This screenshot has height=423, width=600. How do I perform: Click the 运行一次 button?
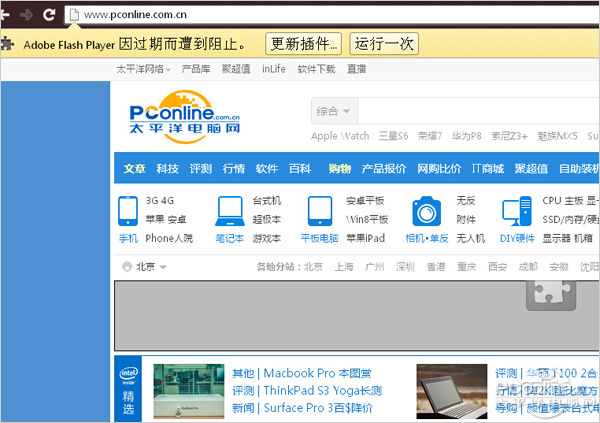[x=384, y=44]
